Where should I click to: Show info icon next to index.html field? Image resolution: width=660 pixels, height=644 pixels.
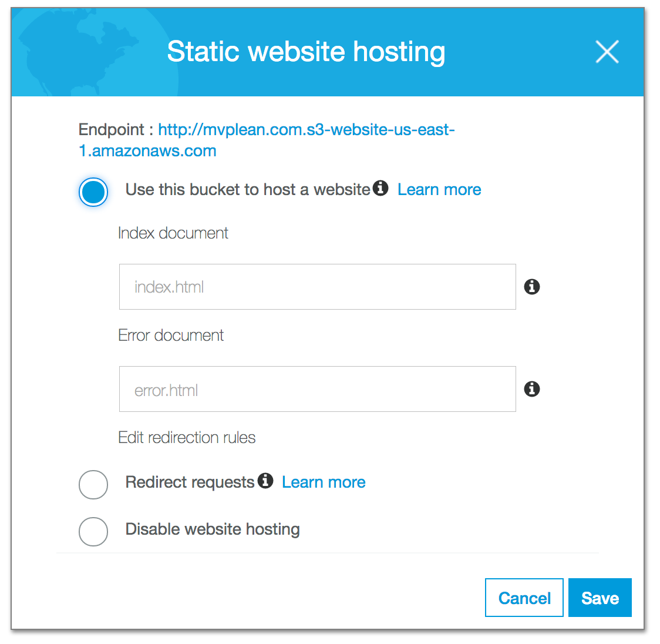click(x=531, y=286)
